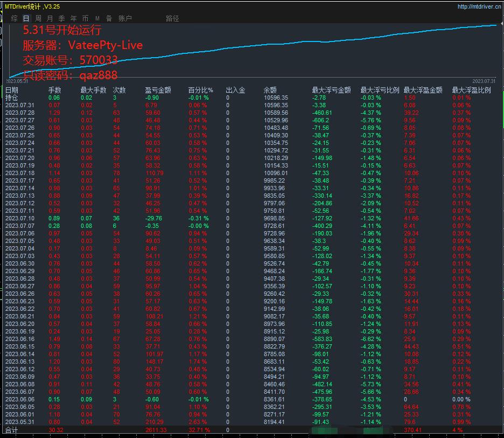This screenshot has height=438, width=504.
Task: Select the 年 yearly tab
Action: [x=74, y=18]
